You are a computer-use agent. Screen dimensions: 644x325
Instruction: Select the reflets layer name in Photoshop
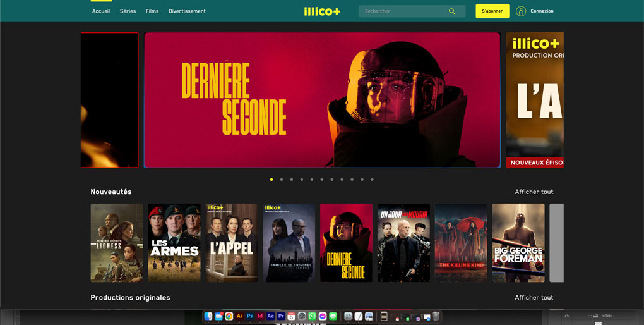(607, 316)
